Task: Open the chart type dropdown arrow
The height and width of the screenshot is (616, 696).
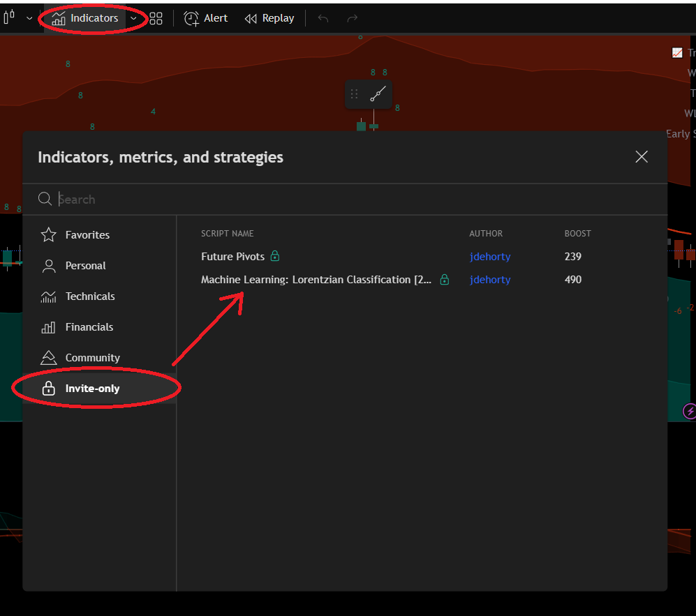Action: coord(29,18)
